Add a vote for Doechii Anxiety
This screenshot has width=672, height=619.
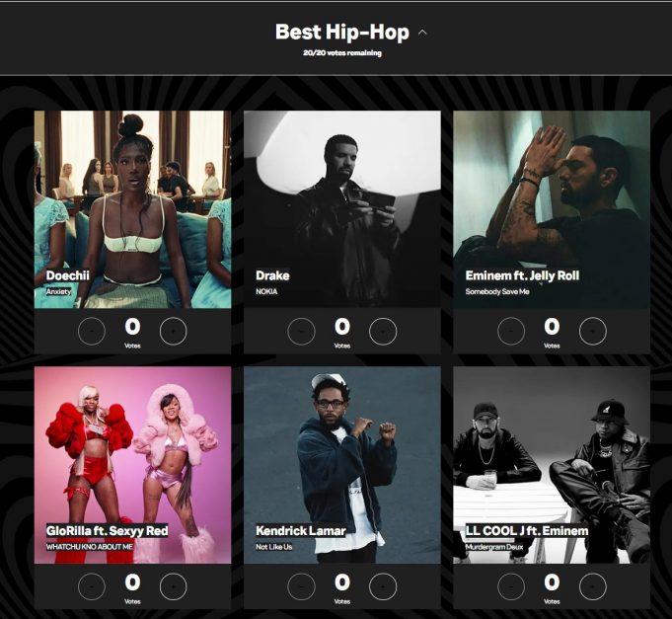pyautogui.click(x=173, y=331)
